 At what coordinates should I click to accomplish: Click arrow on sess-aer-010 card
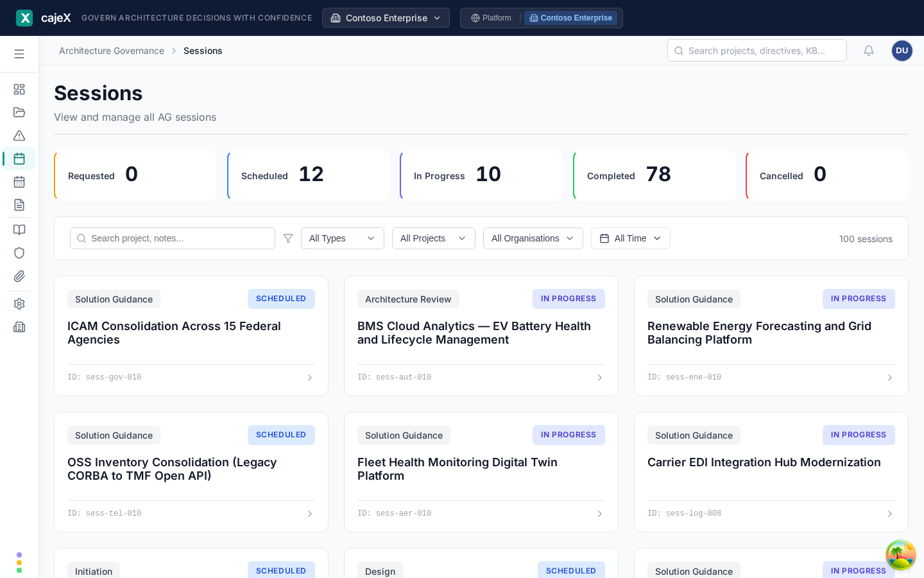coord(600,514)
